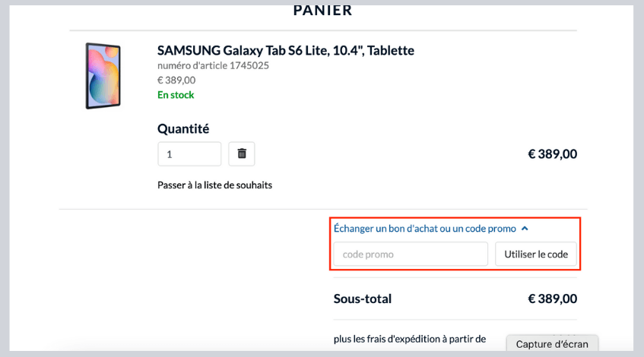Collapse the promo code section chevron
This screenshot has height=357, width=644.
coord(525,228)
